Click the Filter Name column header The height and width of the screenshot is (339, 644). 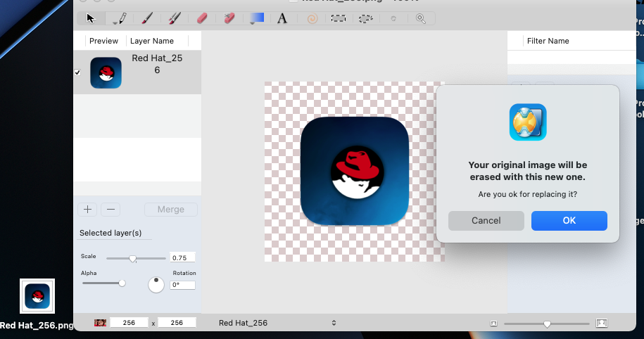coord(548,41)
